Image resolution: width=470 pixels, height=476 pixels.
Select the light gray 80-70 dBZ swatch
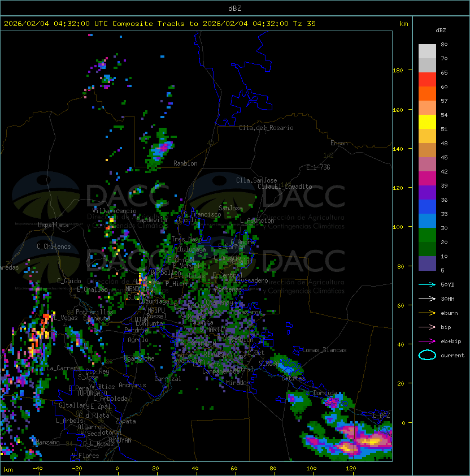pos(427,51)
